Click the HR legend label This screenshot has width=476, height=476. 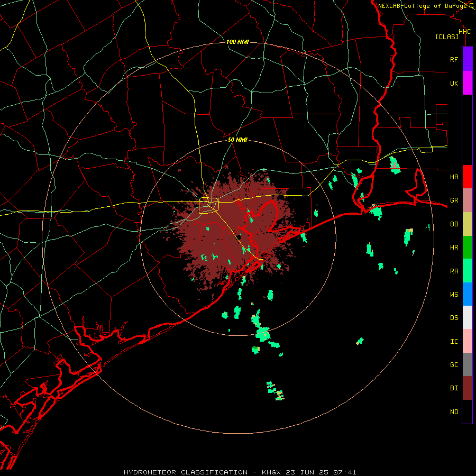(454, 248)
